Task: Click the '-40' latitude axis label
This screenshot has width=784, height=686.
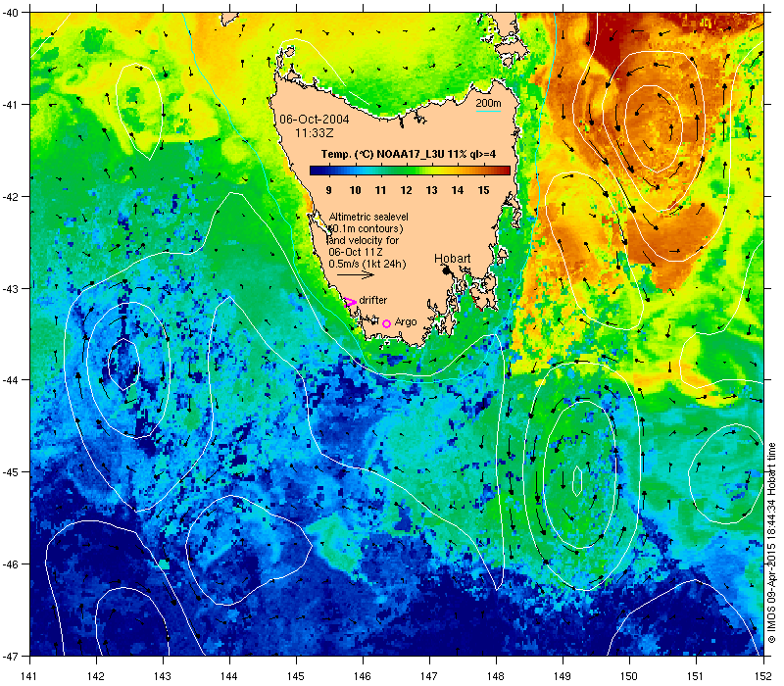Action: tap(10, 13)
